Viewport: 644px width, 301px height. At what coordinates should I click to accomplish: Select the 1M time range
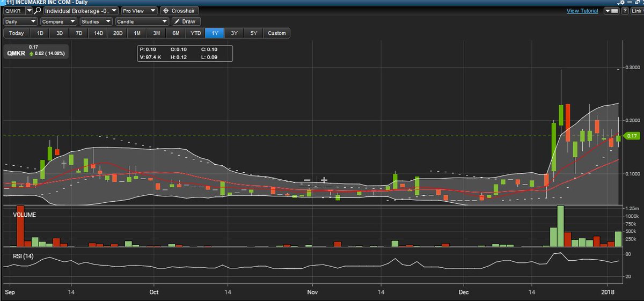137,33
